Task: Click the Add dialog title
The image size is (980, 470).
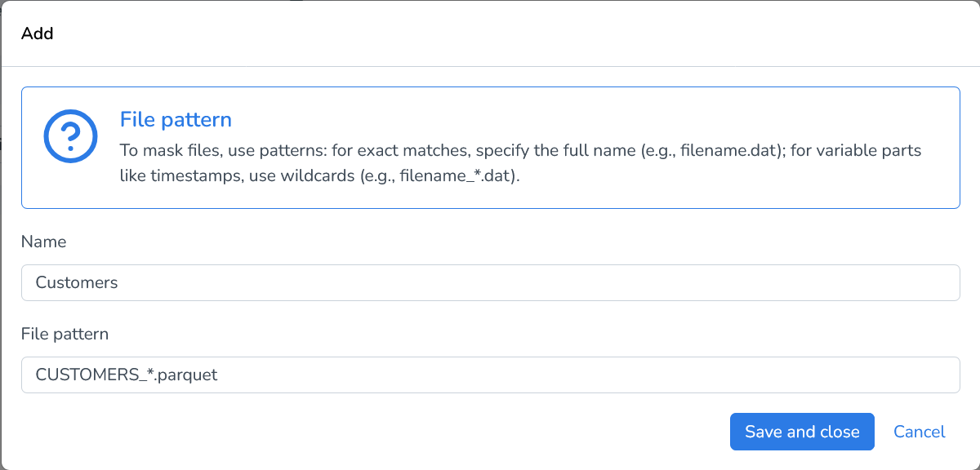Action: [x=38, y=33]
